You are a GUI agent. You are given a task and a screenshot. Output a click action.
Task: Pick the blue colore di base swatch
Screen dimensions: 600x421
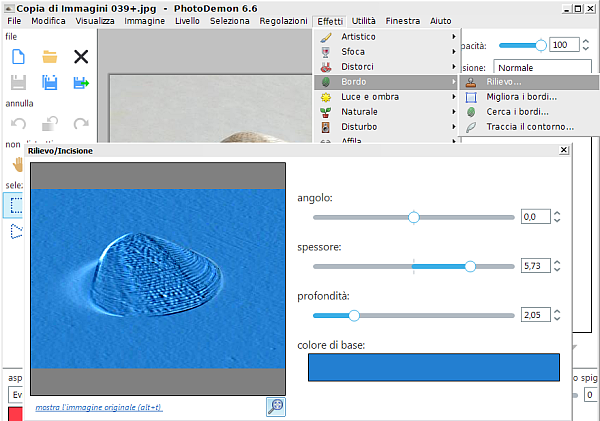pos(434,367)
